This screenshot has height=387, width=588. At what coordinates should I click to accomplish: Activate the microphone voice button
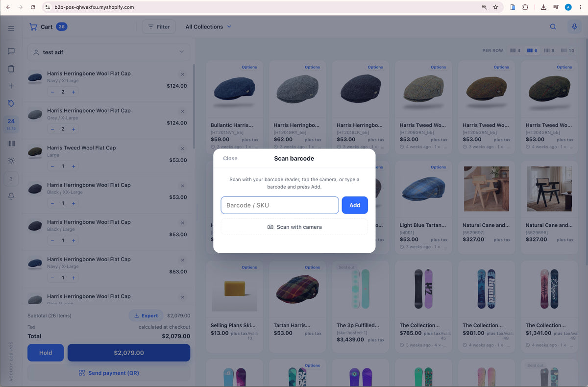point(575,27)
